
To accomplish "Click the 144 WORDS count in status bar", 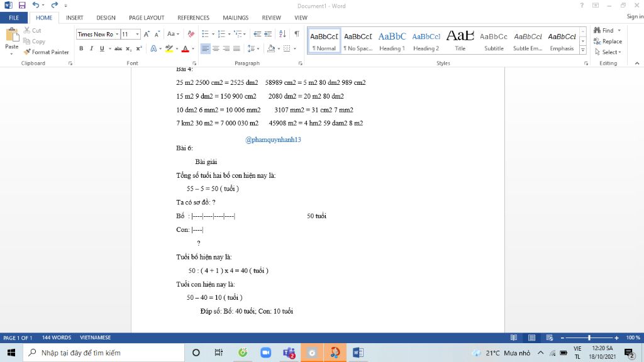I will [x=56, y=337].
